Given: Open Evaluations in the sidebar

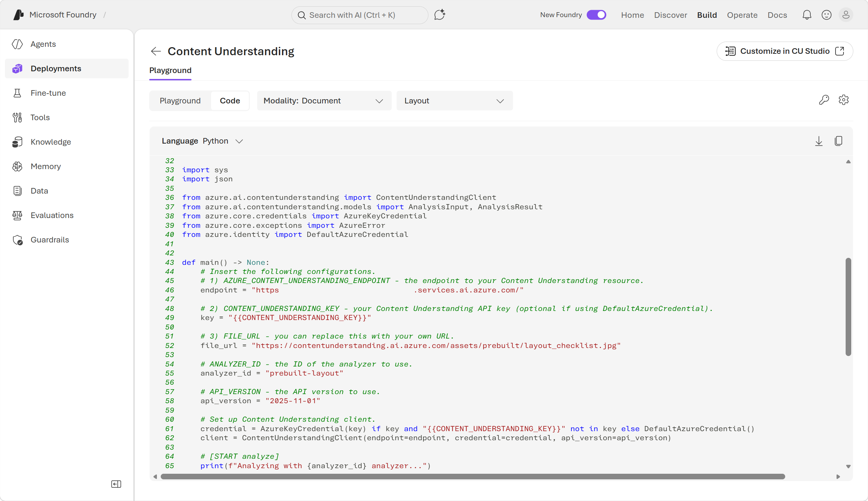Looking at the screenshot, I should (67, 215).
